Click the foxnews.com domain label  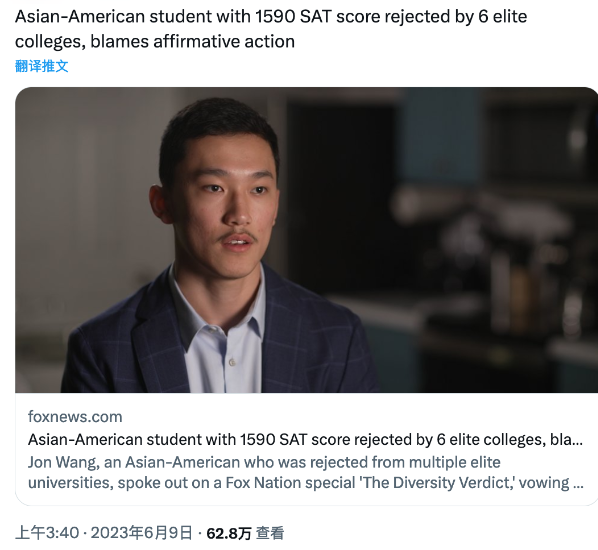75,417
